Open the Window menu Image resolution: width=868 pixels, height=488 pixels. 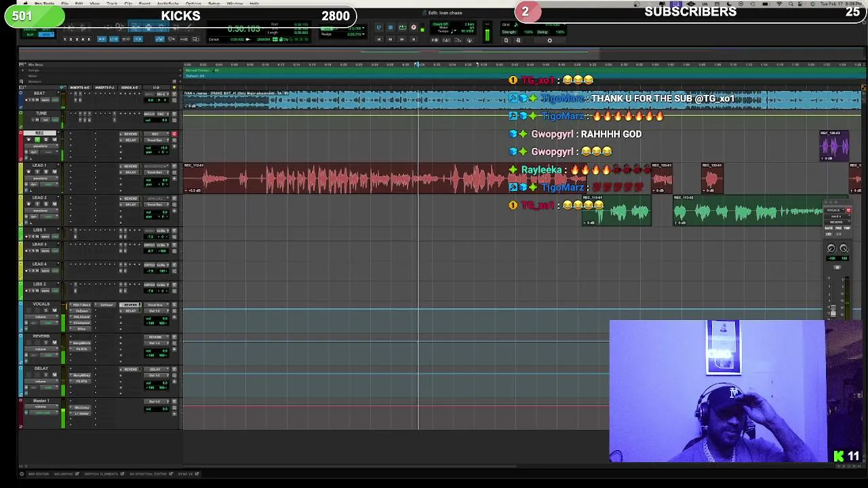coord(235,3)
